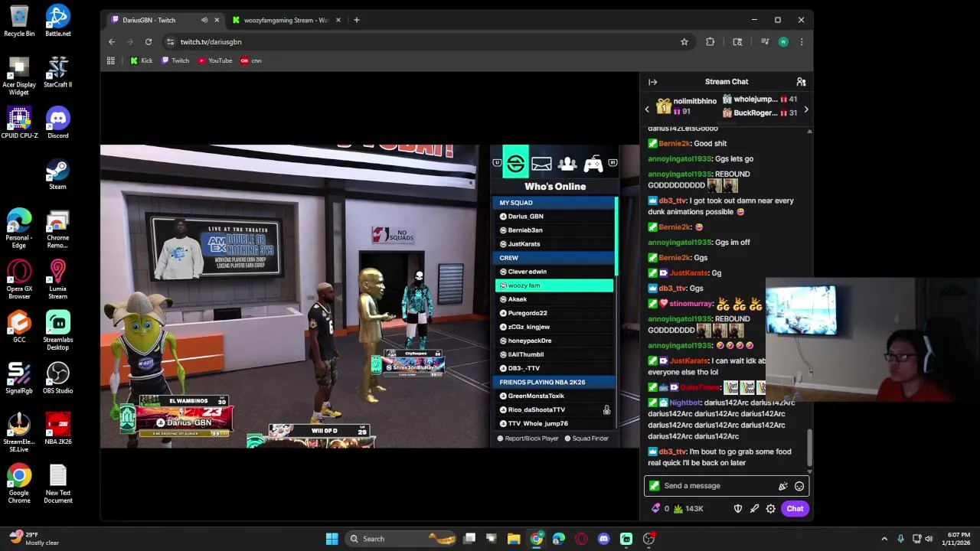This screenshot has width=980, height=551.
Task: Open the YouTube bookmark
Action: [215, 60]
